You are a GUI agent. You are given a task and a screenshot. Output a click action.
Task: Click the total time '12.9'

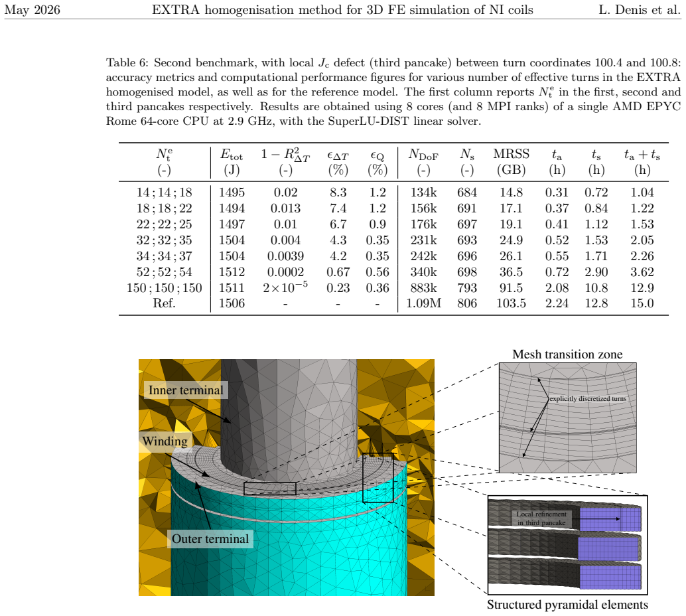click(642, 287)
